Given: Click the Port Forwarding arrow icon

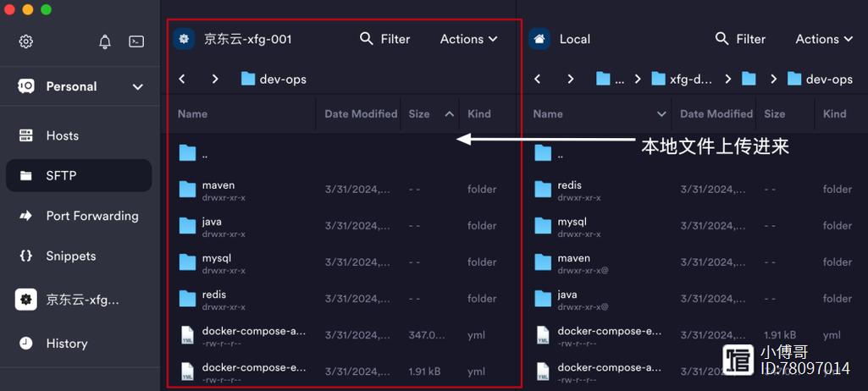Looking at the screenshot, I should 26,216.
